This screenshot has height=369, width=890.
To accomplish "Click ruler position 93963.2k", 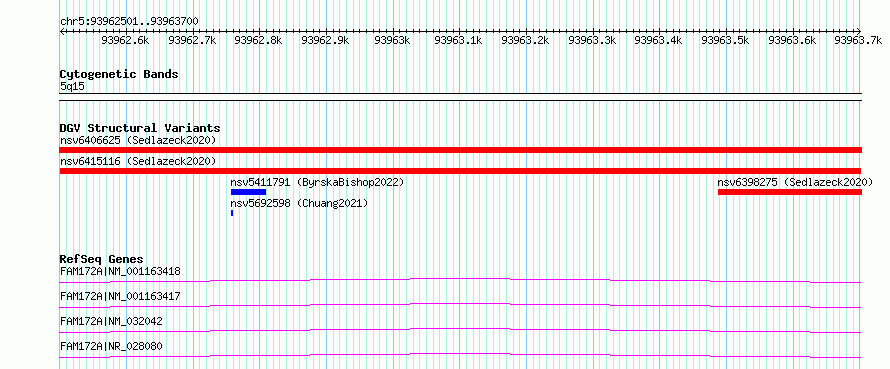I will coord(526,40).
